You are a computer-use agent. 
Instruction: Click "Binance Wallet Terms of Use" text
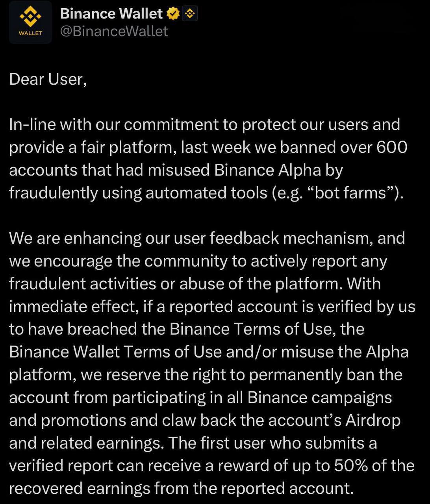click(115, 352)
